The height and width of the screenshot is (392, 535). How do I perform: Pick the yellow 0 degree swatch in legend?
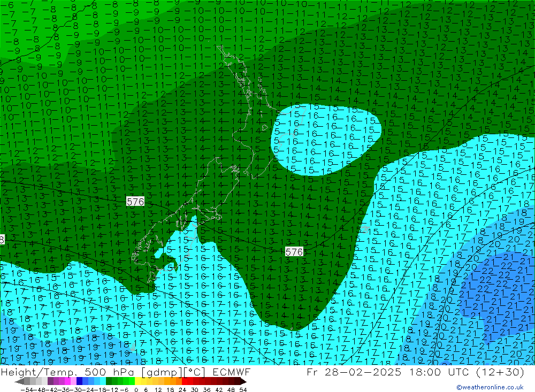pos(137,382)
